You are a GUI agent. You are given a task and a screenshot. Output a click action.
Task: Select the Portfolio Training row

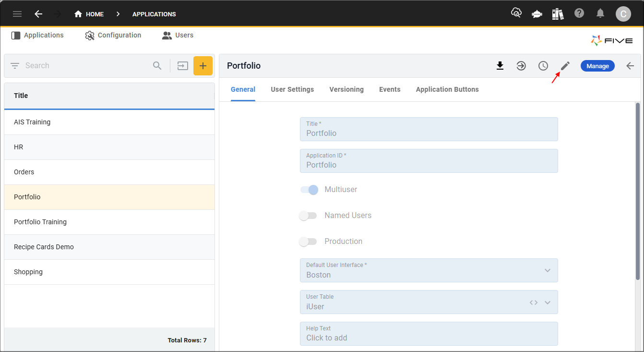point(109,222)
